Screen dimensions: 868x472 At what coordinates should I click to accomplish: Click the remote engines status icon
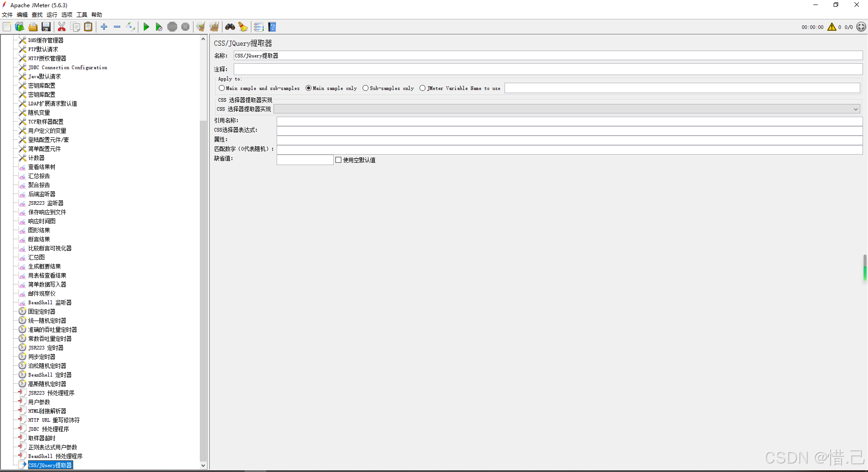click(x=861, y=27)
